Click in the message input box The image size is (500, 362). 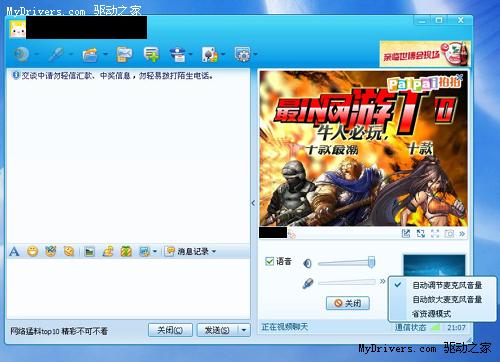click(128, 288)
